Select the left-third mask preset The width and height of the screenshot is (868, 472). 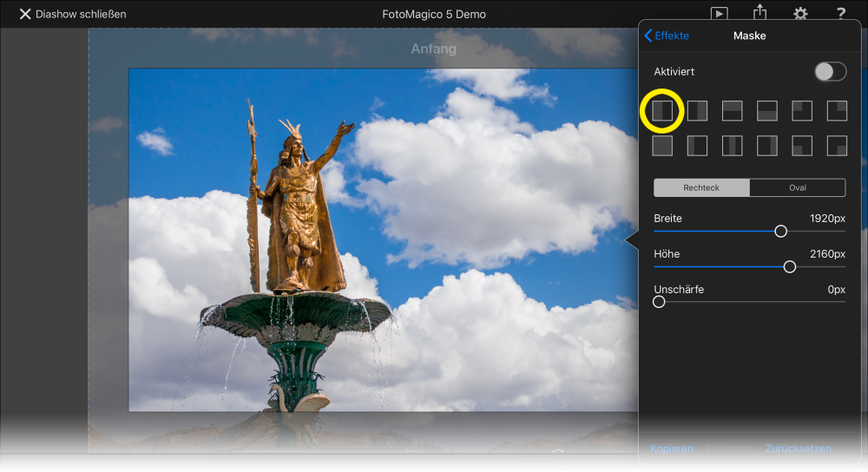[x=697, y=146]
